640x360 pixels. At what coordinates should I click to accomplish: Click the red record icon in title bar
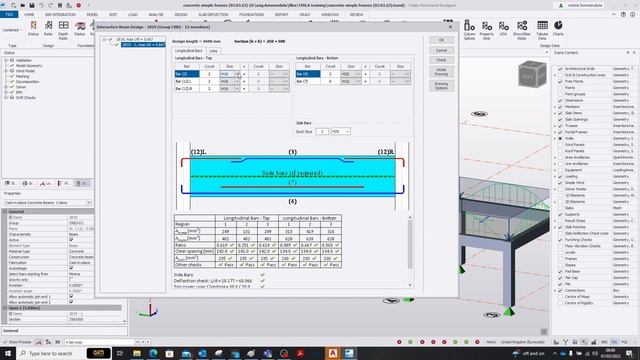[x=78, y=5]
